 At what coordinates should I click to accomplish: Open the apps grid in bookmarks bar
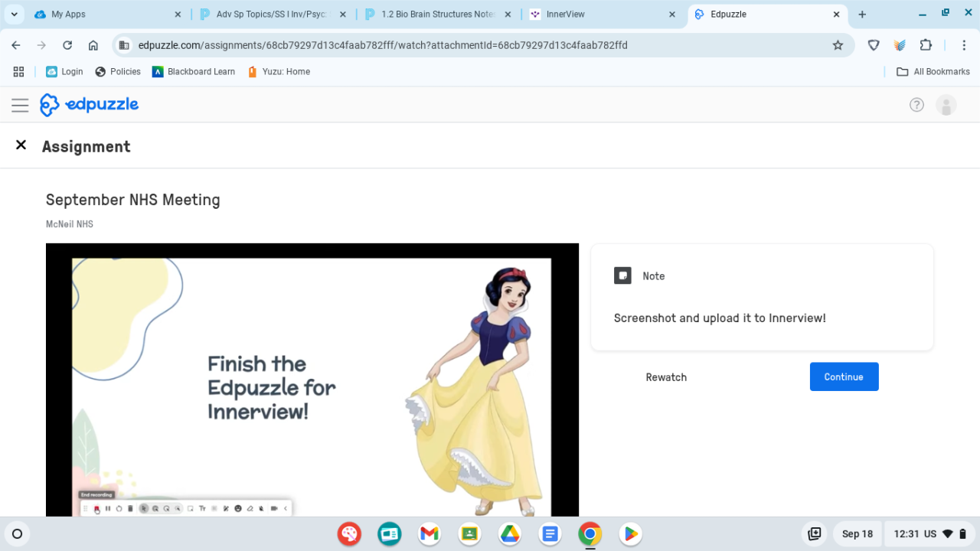click(x=18, y=71)
